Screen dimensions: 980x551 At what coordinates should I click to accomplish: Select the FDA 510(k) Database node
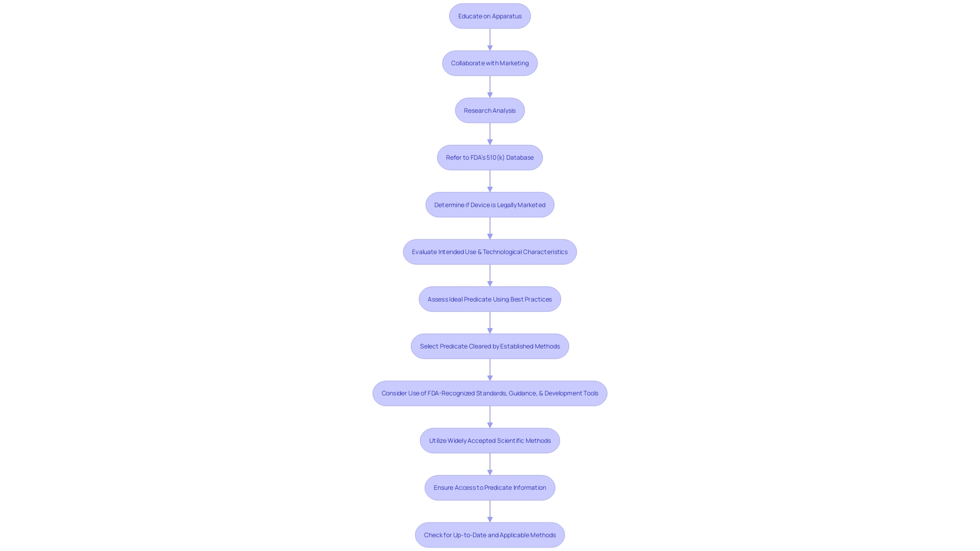489,157
